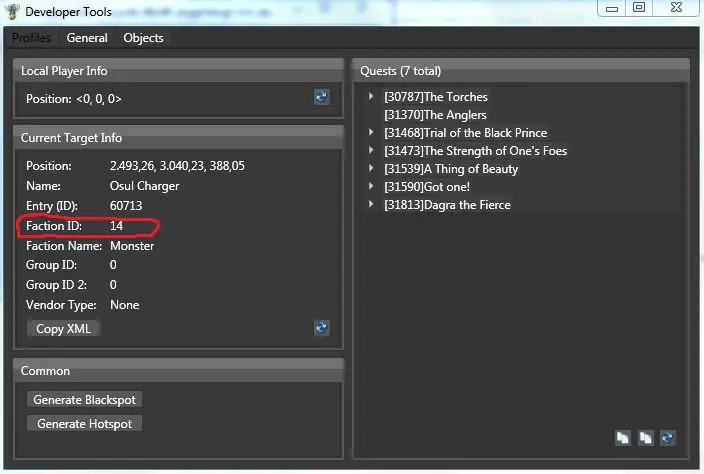704x474 pixels.
Task: Expand Dagra the Fierce quest
Action: 371,204
